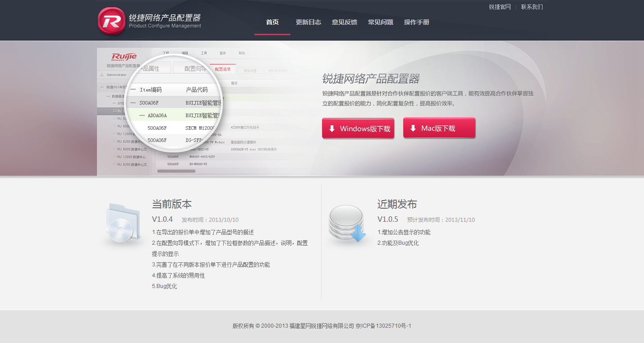
Task: Click the V1.0.5 version number
Action: point(388,220)
